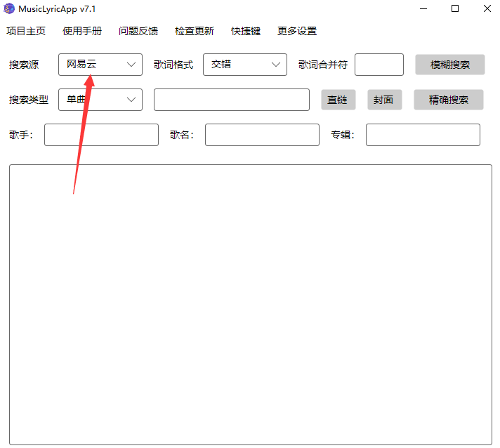Click 检查更新 in the menu bar

pyautogui.click(x=195, y=31)
